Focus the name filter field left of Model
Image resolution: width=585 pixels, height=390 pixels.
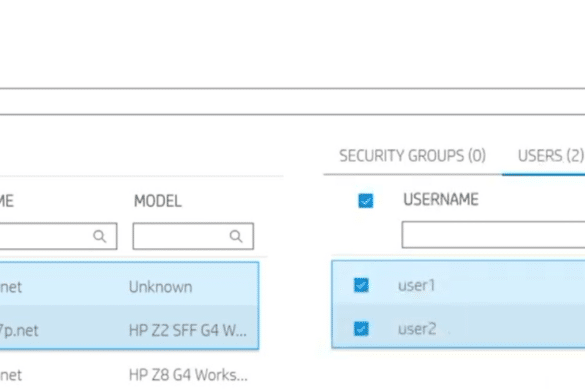point(58,236)
